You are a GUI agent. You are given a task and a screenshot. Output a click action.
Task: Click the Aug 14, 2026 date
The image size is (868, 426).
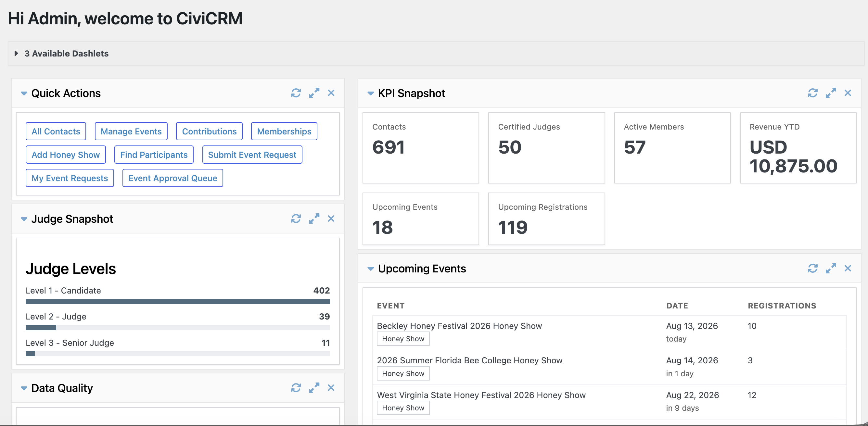(x=692, y=360)
